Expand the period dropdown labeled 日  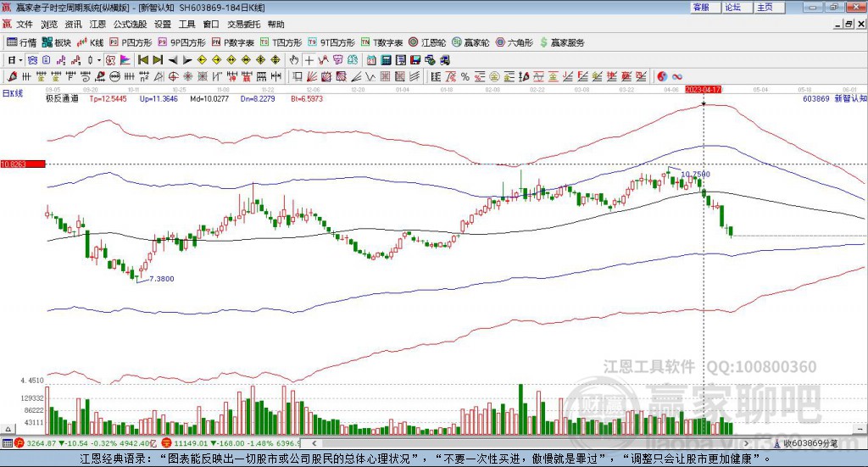[14, 60]
